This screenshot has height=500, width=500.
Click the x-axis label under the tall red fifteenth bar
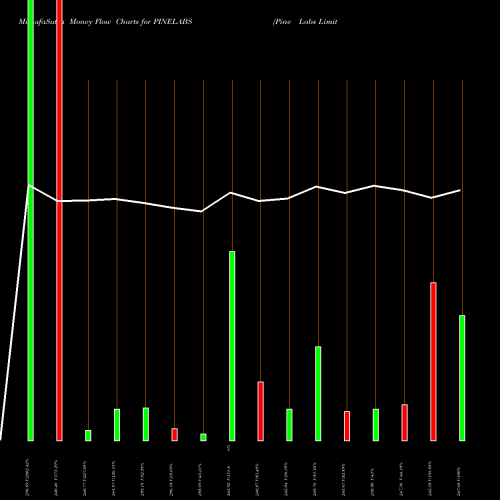click(430, 479)
